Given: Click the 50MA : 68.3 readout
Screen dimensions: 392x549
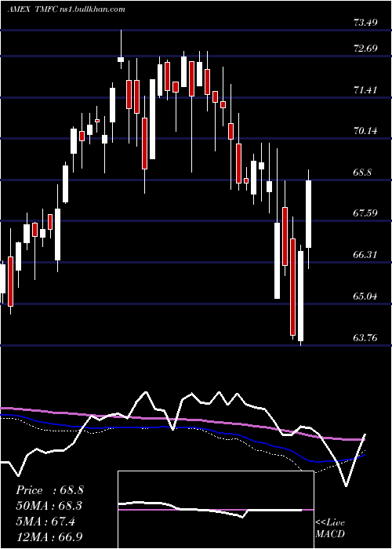Looking at the screenshot, I should coord(49,506).
